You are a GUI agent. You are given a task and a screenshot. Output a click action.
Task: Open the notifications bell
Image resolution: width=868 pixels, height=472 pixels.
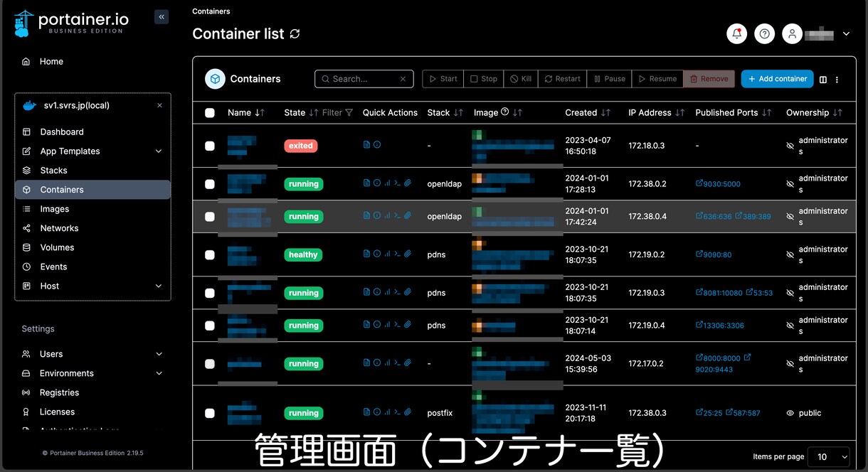(x=737, y=33)
